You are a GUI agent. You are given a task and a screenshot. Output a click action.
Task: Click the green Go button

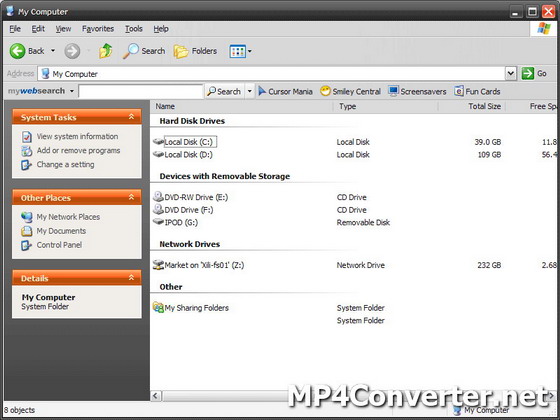coord(534,74)
